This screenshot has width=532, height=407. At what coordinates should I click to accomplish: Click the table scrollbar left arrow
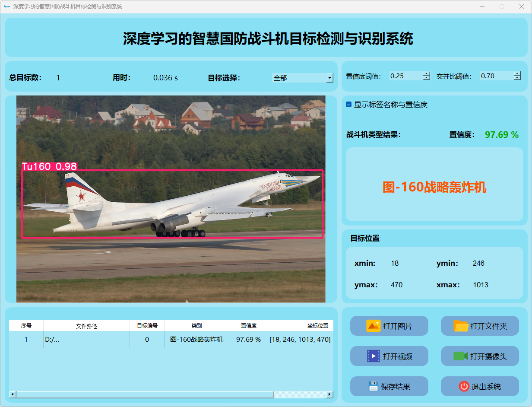tap(13, 394)
